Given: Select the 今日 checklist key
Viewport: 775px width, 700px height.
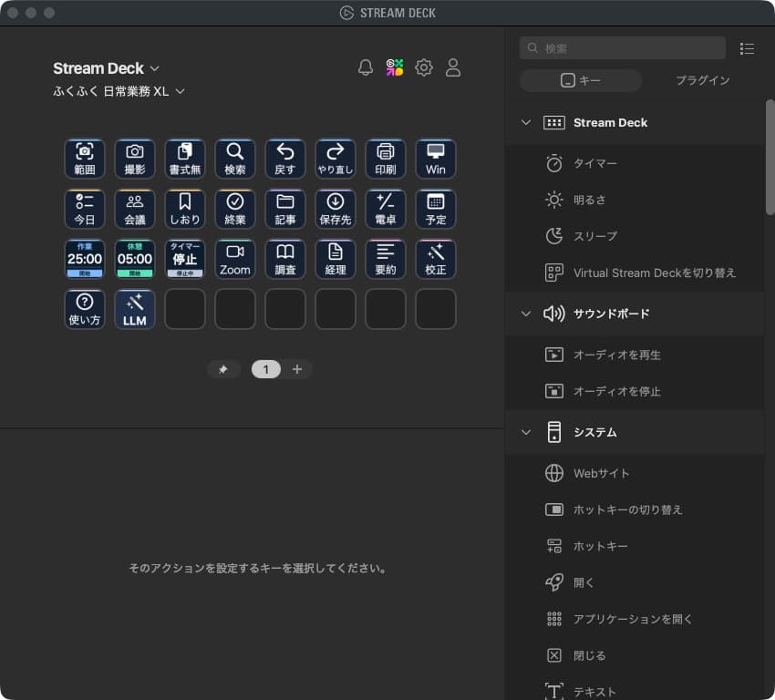Looking at the screenshot, I should click(x=85, y=209).
